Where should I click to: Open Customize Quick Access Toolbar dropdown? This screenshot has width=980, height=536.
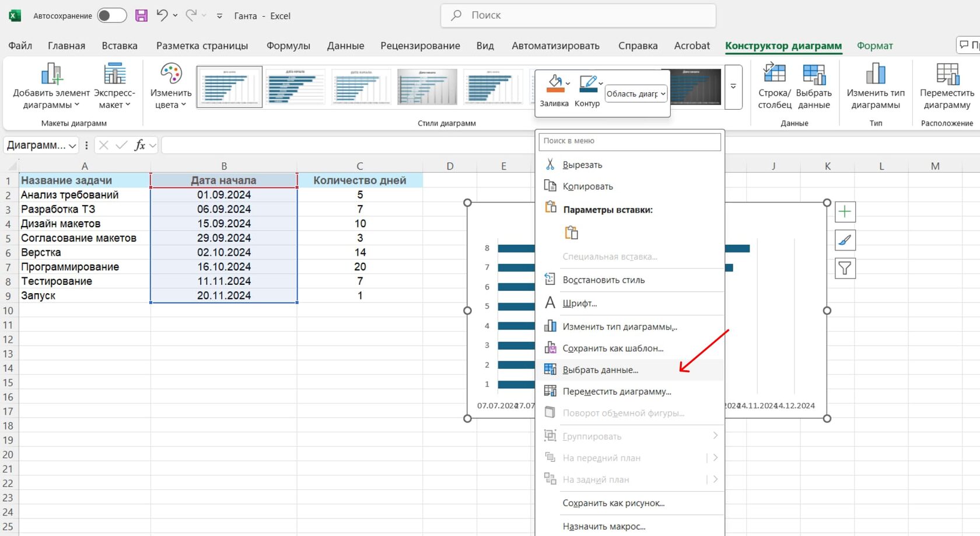point(219,16)
